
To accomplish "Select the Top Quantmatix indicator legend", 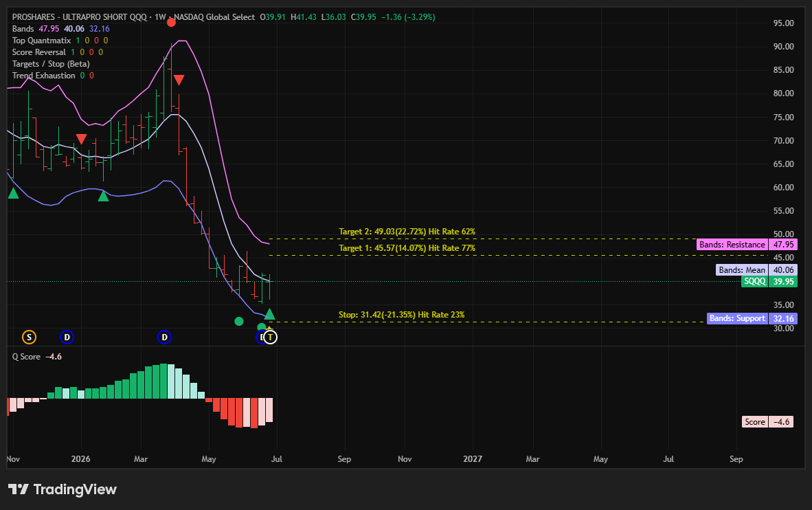I will click(41, 41).
